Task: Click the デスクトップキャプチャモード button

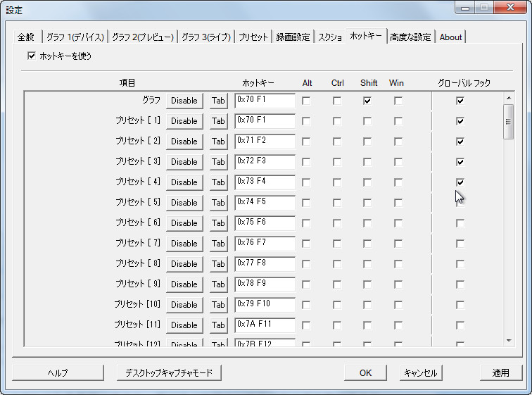Action: pyautogui.click(x=169, y=373)
